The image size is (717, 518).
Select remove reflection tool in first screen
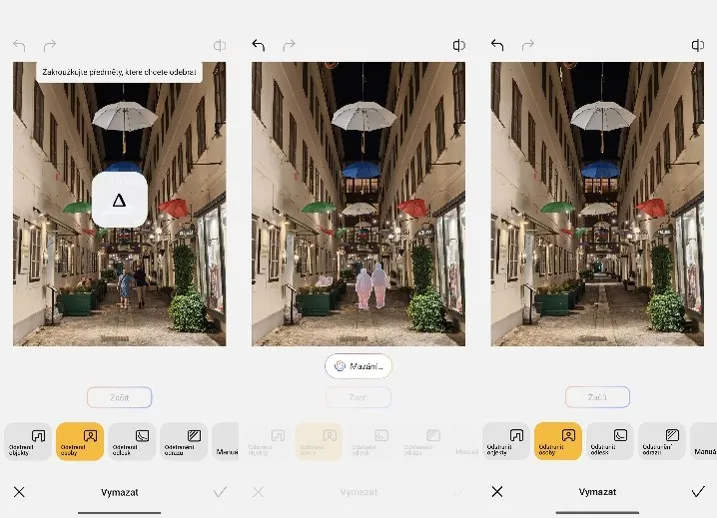[184, 441]
